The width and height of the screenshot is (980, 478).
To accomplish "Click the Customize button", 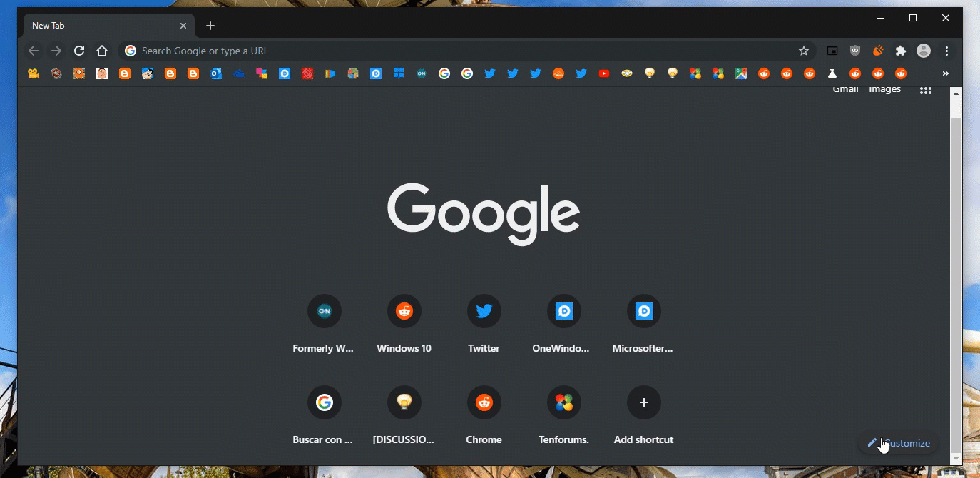I will (x=899, y=443).
